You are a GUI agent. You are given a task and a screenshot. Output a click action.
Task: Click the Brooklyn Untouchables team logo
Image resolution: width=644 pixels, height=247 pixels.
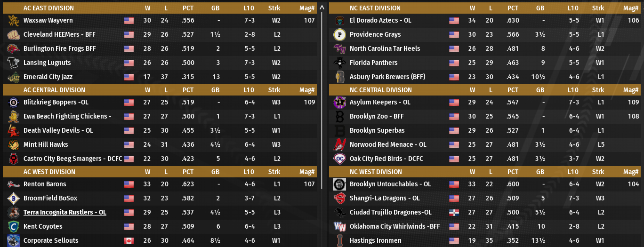(x=339, y=184)
